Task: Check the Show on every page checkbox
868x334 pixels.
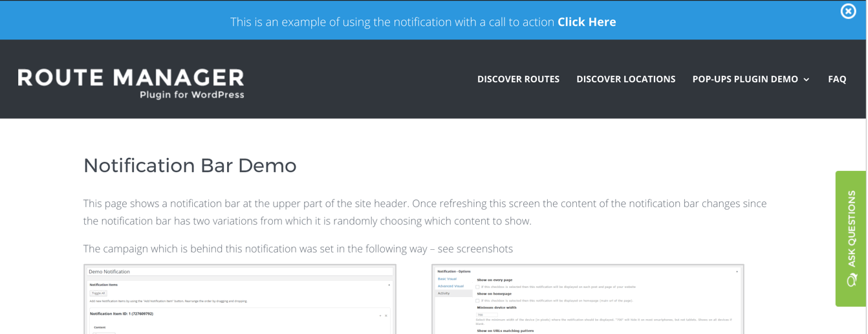Action: 477,287
